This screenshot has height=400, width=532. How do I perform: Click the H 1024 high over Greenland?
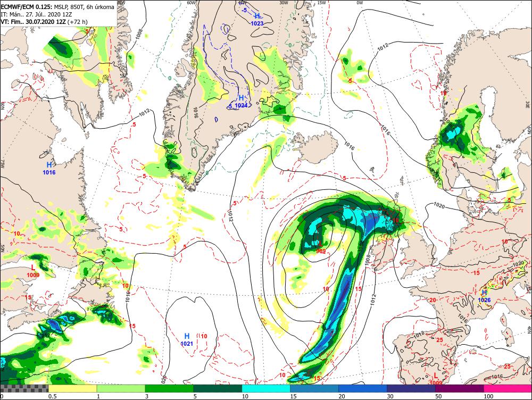click(x=241, y=102)
